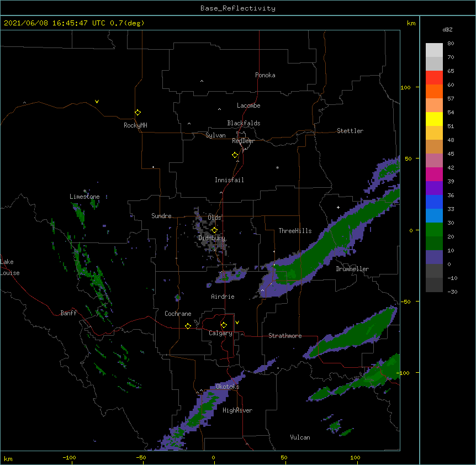The width and height of the screenshot is (476, 465).
Task: Click the Ponoka town label
Action: tap(265, 75)
